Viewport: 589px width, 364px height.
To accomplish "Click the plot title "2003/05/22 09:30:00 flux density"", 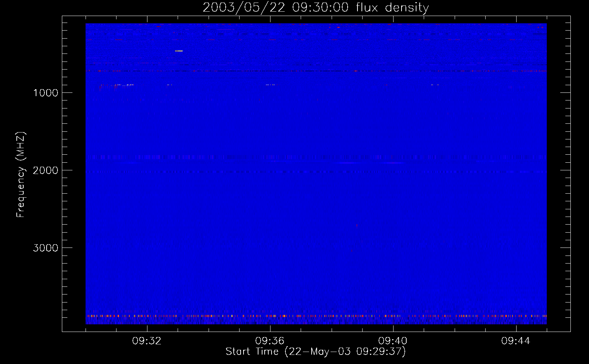I will point(316,7).
